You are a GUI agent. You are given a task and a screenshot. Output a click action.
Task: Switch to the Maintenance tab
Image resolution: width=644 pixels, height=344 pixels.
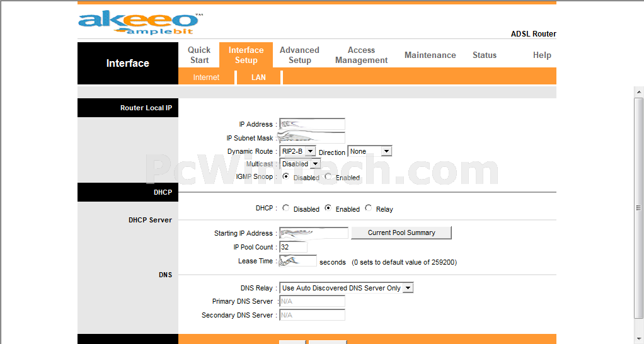pyautogui.click(x=430, y=55)
